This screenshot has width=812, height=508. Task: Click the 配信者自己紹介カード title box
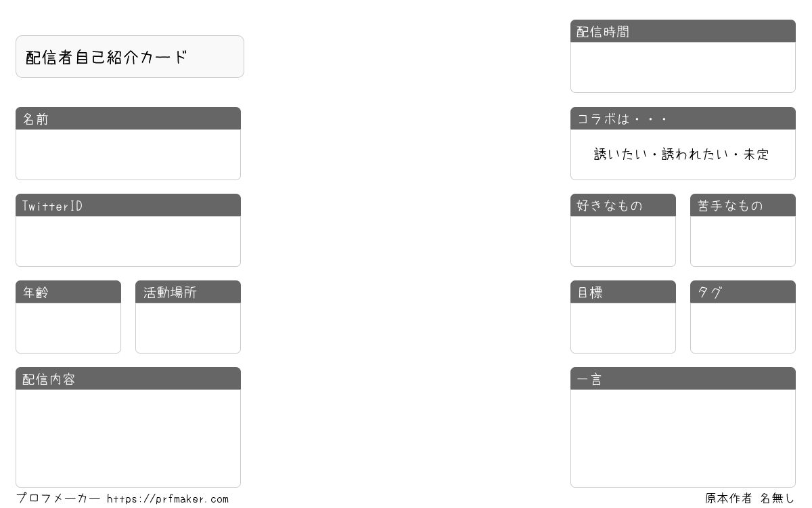point(130,57)
